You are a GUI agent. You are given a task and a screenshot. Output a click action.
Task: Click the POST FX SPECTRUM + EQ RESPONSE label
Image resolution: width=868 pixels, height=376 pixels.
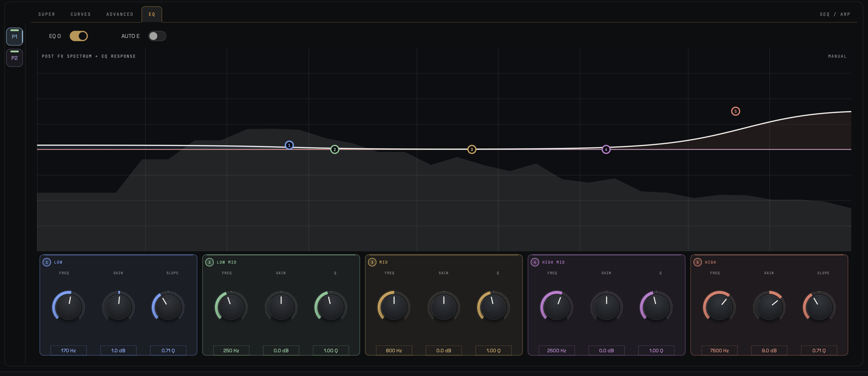[x=89, y=56]
